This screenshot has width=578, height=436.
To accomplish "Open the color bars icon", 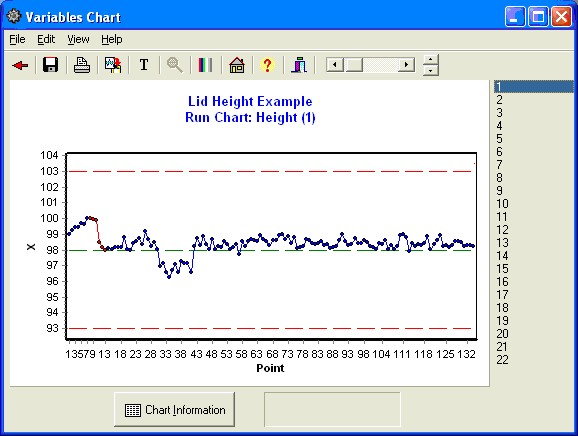I will pyautogui.click(x=205, y=65).
